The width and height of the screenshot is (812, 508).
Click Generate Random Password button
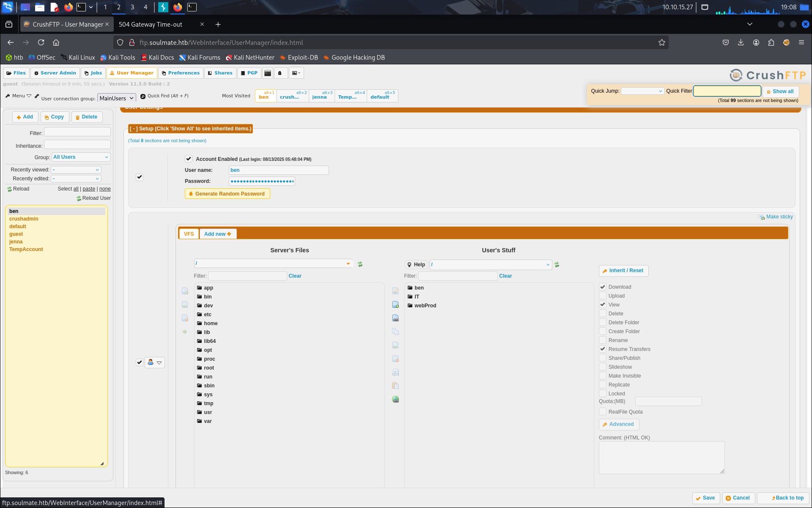(227, 194)
